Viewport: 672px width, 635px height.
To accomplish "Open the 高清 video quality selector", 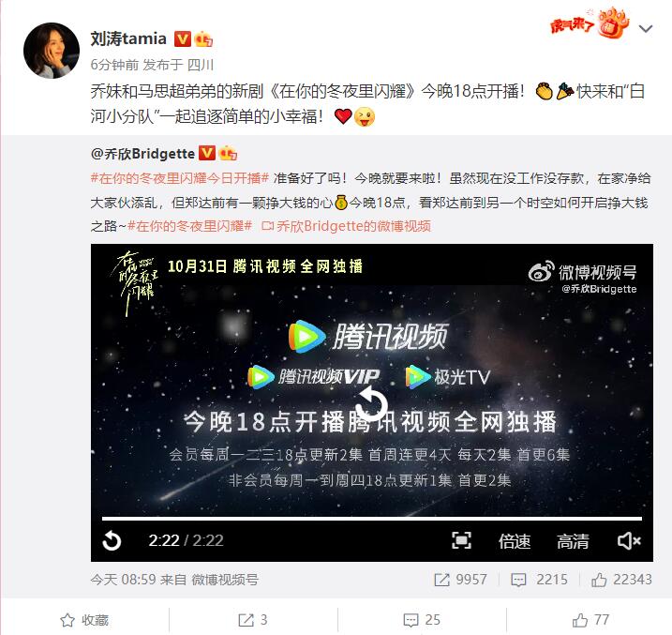I will (573, 540).
